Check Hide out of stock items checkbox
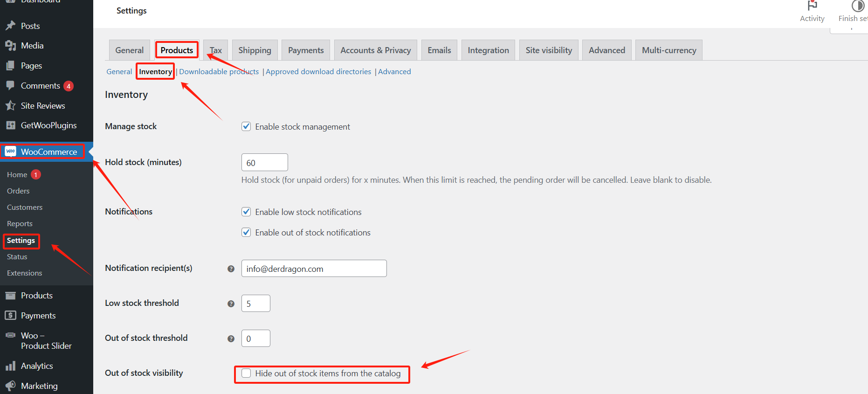868x394 pixels. pos(246,373)
